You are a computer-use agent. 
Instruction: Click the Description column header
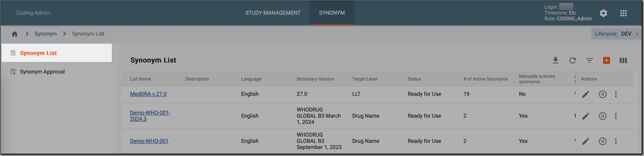(x=197, y=79)
